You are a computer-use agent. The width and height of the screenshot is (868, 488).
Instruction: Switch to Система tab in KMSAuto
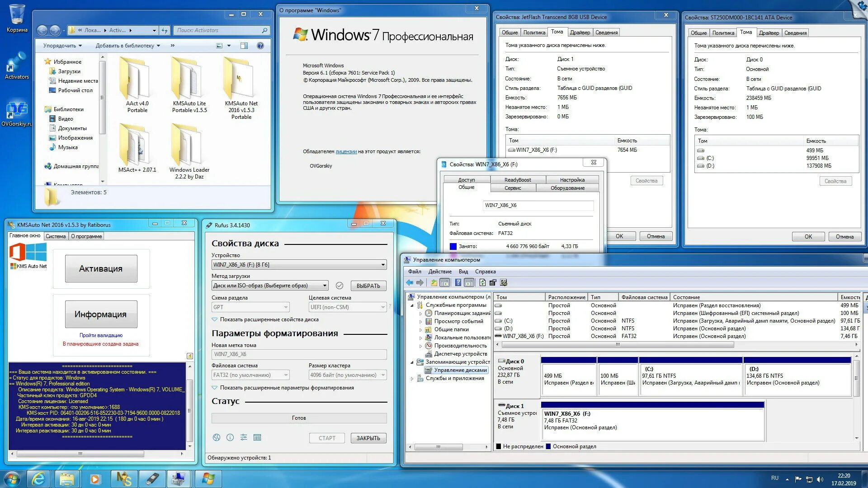click(x=56, y=236)
